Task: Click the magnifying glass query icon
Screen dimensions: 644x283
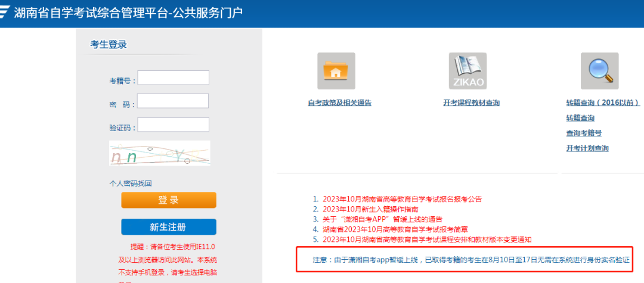Action: (599, 71)
